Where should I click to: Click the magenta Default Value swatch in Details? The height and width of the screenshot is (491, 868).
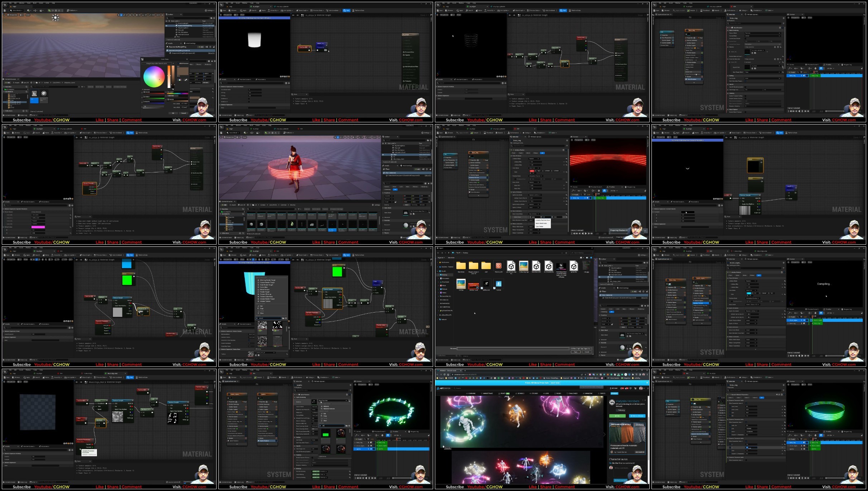click(x=38, y=227)
